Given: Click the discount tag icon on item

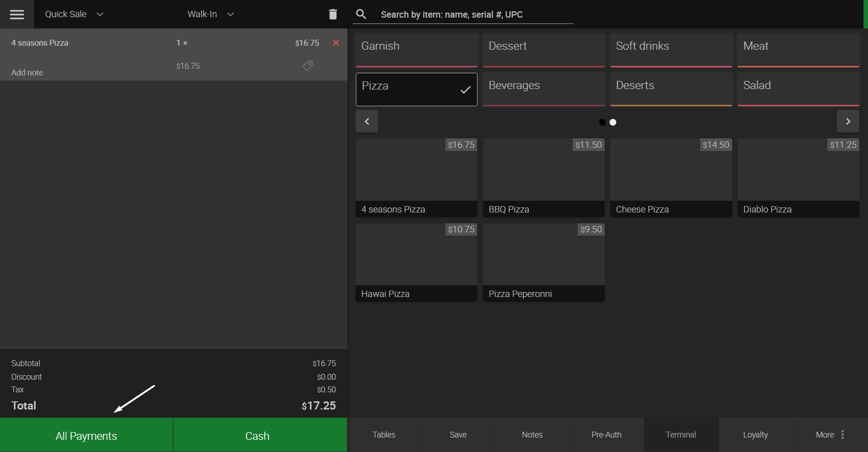Looking at the screenshot, I should pyautogui.click(x=308, y=66).
